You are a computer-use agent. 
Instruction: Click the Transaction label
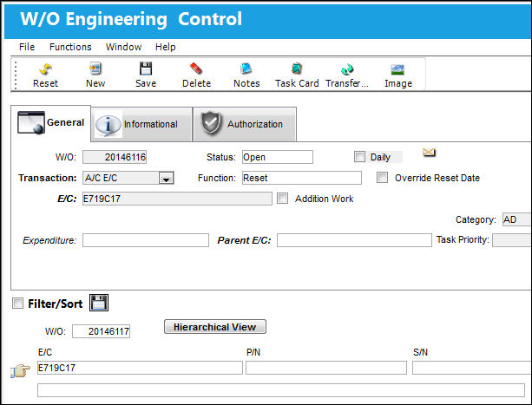[x=48, y=178]
